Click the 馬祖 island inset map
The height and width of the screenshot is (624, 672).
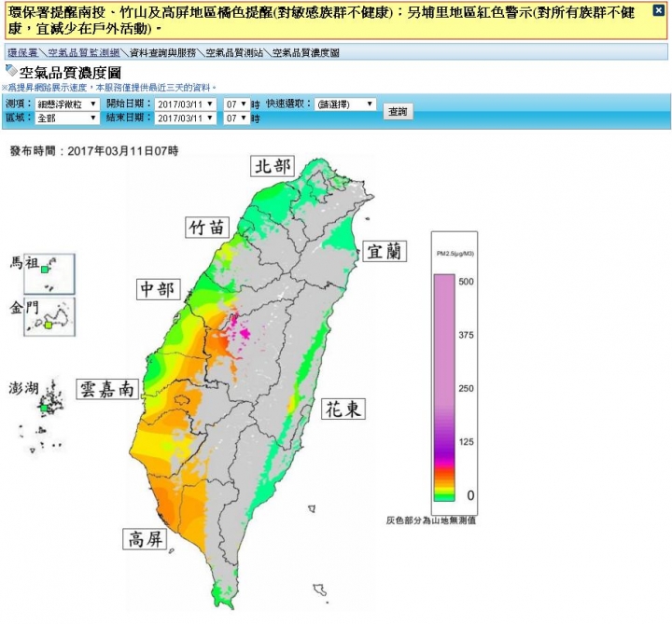(49, 273)
